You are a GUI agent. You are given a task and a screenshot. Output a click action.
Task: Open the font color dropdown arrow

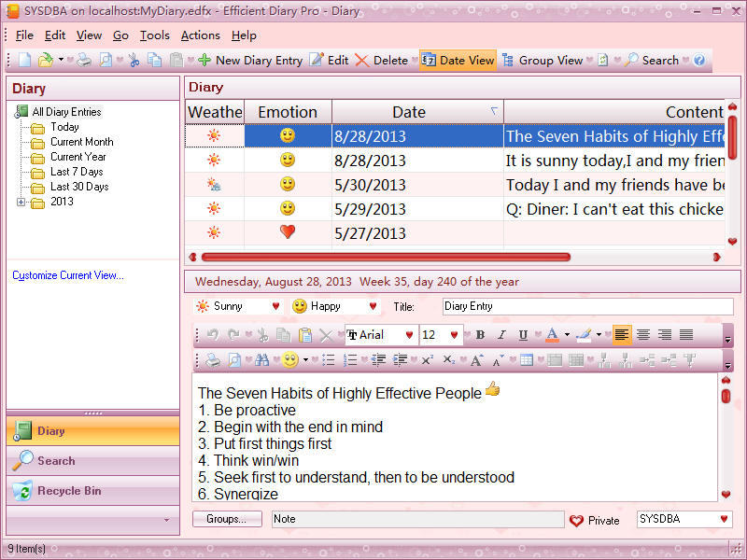click(x=567, y=335)
